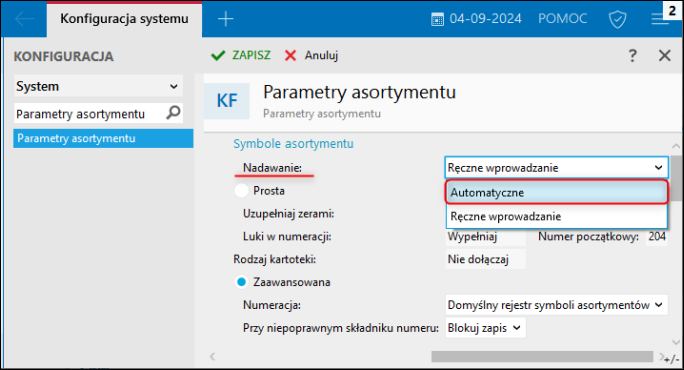Click the Luki w numeracji label
The image size is (684, 370).
pyautogui.click(x=287, y=236)
